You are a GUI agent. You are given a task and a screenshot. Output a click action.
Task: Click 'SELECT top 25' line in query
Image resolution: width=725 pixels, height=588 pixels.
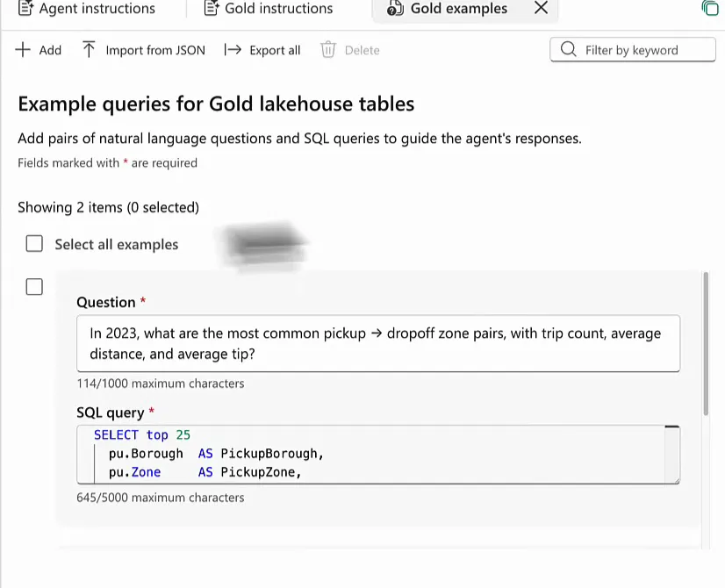tap(142, 435)
